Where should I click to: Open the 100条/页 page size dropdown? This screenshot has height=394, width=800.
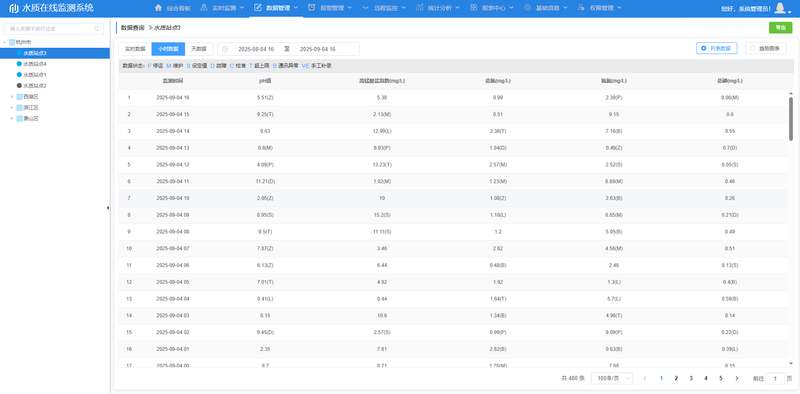click(612, 378)
